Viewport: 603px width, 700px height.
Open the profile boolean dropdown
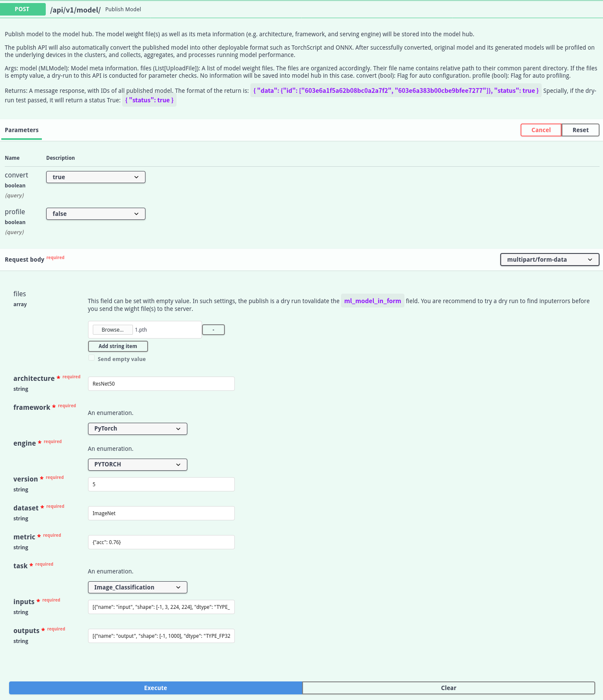(96, 214)
